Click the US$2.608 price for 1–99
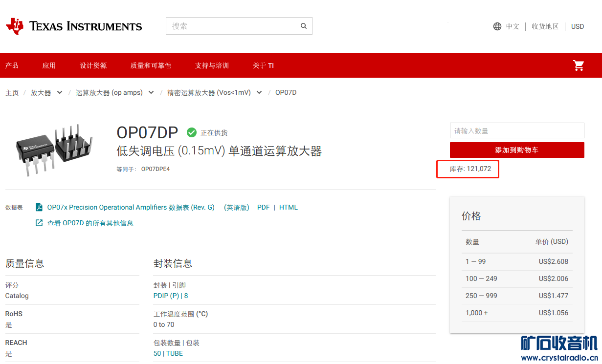Image resolution: width=602 pixels, height=364 pixels. pos(554,261)
